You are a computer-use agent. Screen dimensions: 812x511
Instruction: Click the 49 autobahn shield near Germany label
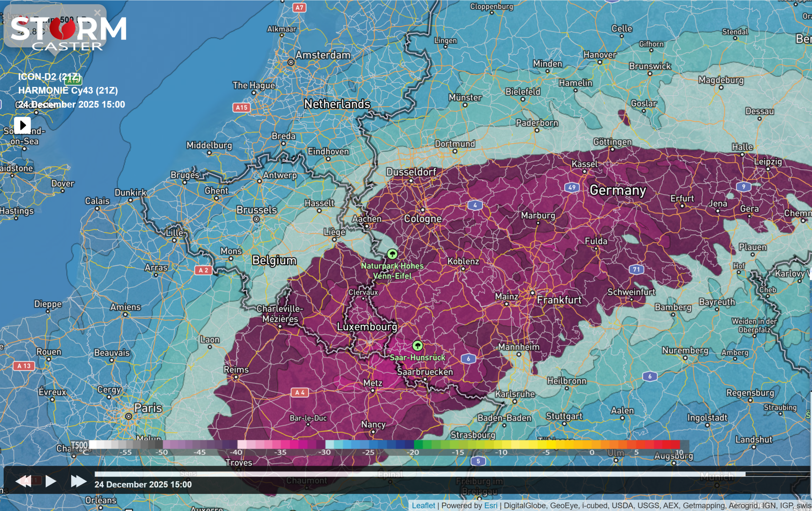(x=572, y=187)
